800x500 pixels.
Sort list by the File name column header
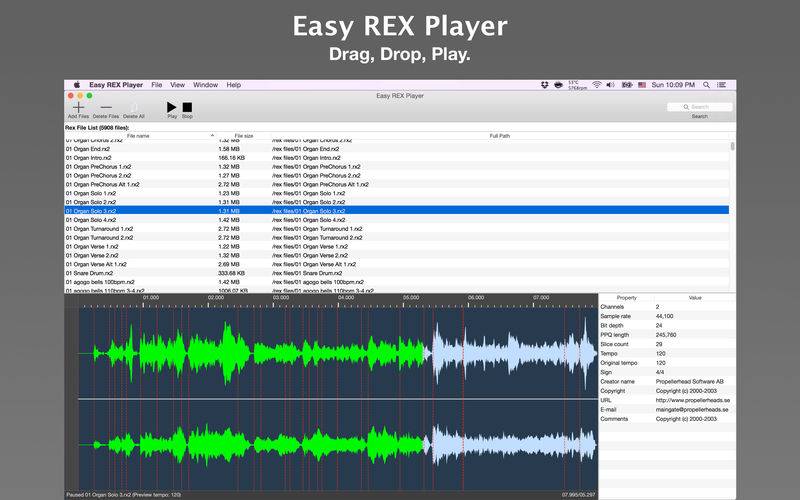139,136
